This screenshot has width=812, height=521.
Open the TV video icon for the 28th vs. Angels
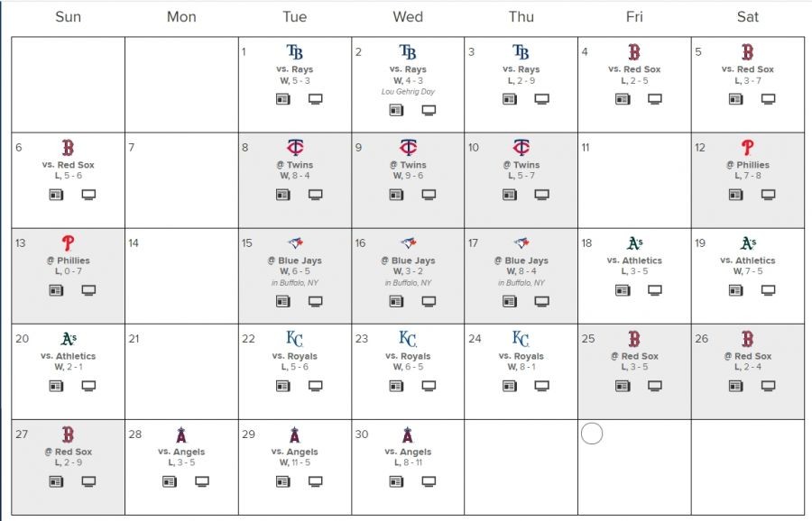[202, 481]
